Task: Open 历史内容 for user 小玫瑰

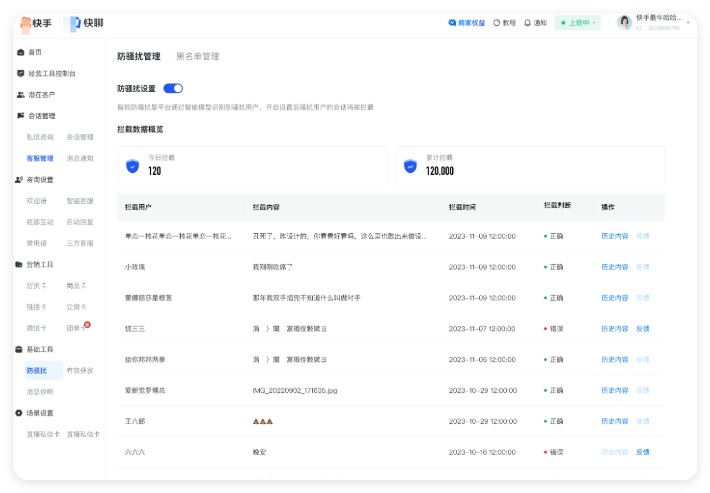Action: pos(615,267)
